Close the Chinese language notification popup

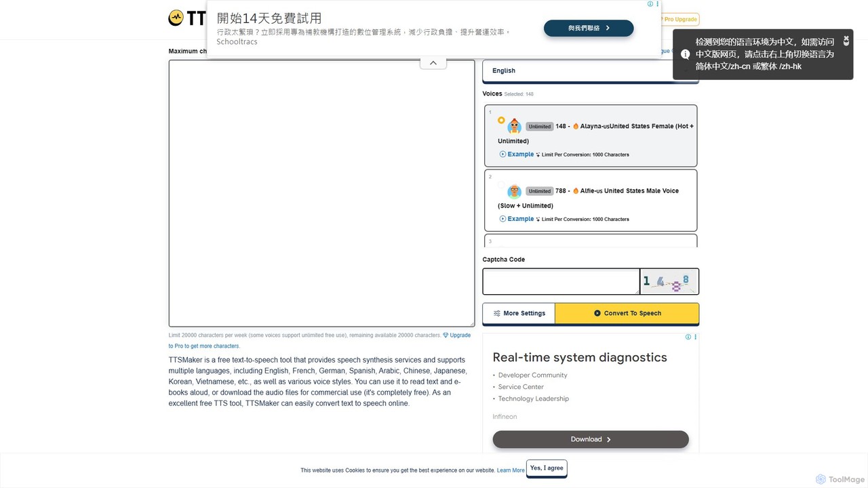[x=846, y=41]
